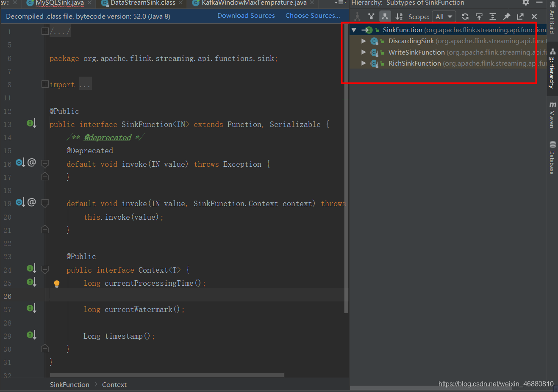Collapse the Context interface fold on line 24
The height and width of the screenshot is (392, 558).
coord(45,269)
